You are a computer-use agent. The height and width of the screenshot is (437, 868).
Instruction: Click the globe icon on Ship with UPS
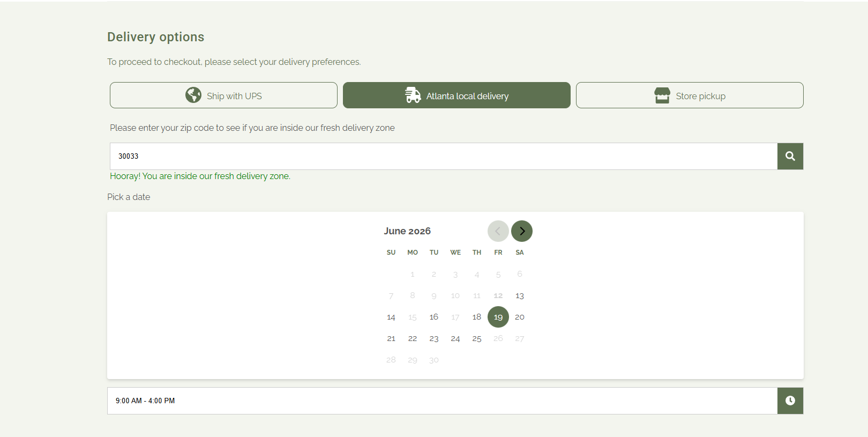(193, 95)
